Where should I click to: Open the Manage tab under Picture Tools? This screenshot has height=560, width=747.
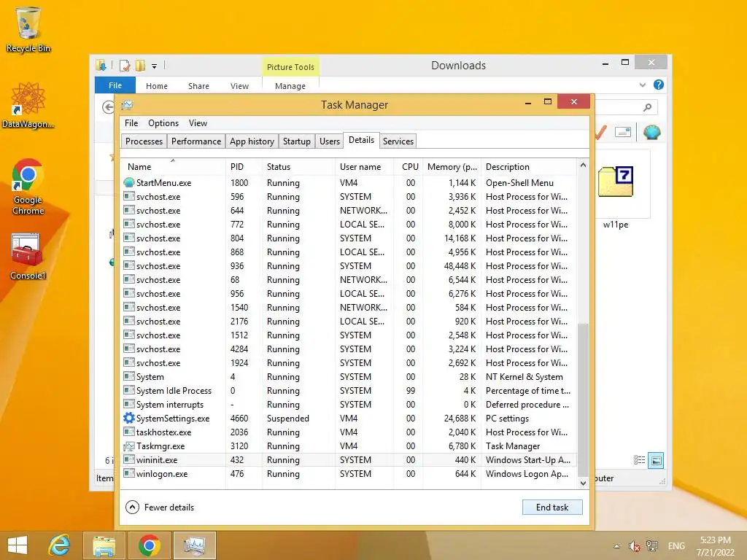pos(290,86)
